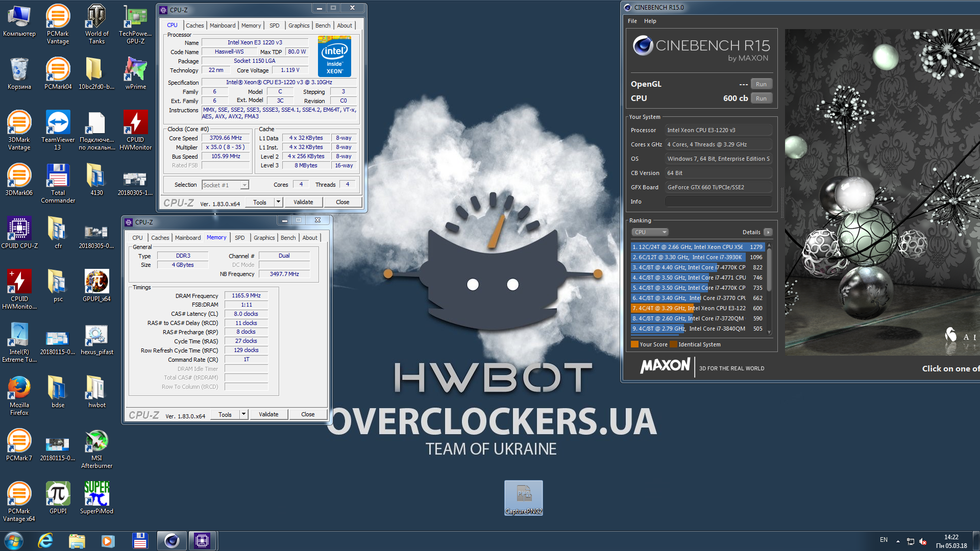Click the muted volume tray icon
Viewport: 980px width, 551px height.
(x=923, y=541)
